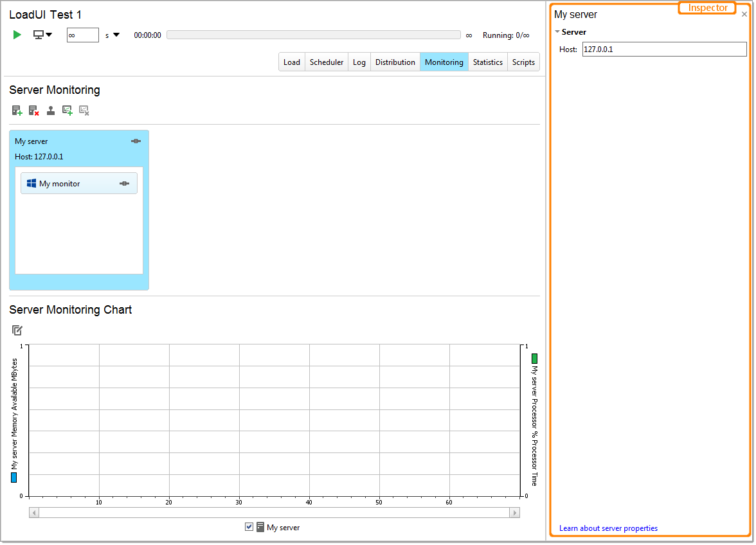Click the add monitor icon
Screen dimensions: 756x545
click(51, 110)
